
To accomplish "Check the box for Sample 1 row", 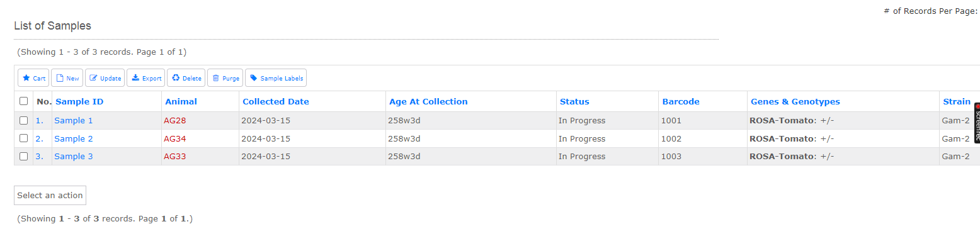I will pyautogui.click(x=24, y=120).
